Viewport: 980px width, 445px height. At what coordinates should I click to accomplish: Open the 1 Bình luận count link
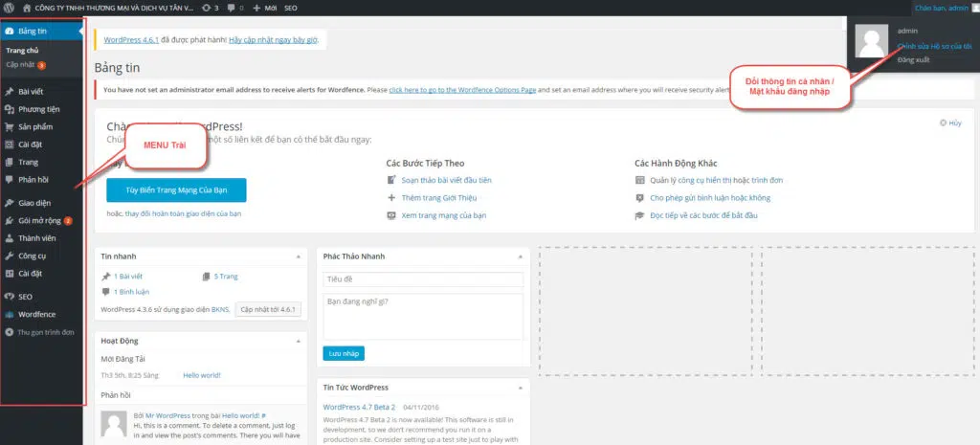(131, 292)
